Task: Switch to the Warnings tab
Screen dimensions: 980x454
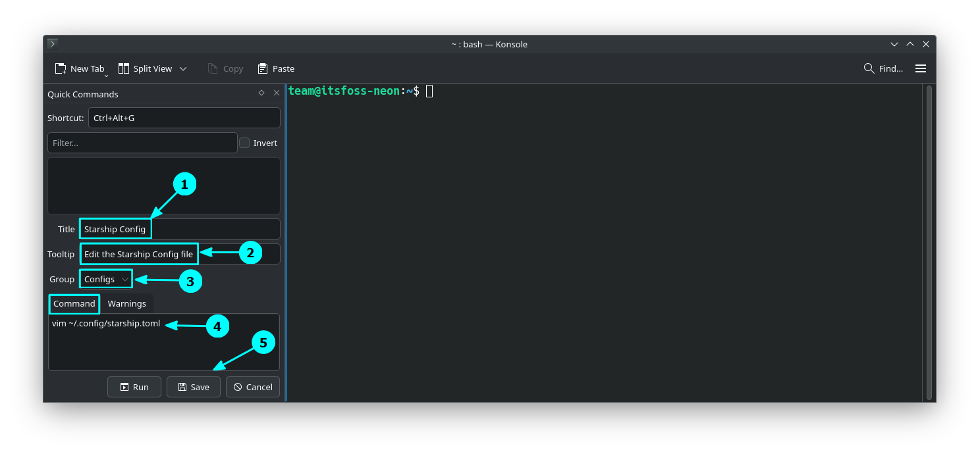Action: [126, 303]
